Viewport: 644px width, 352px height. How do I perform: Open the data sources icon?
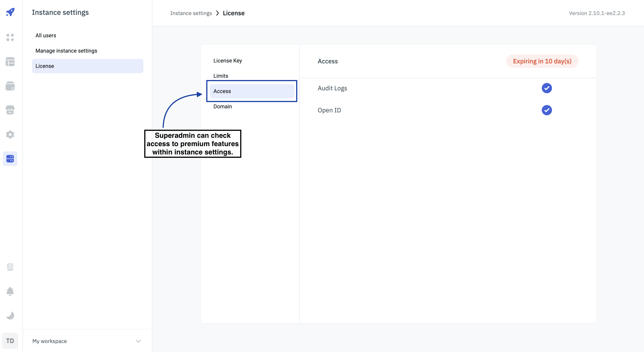10,86
